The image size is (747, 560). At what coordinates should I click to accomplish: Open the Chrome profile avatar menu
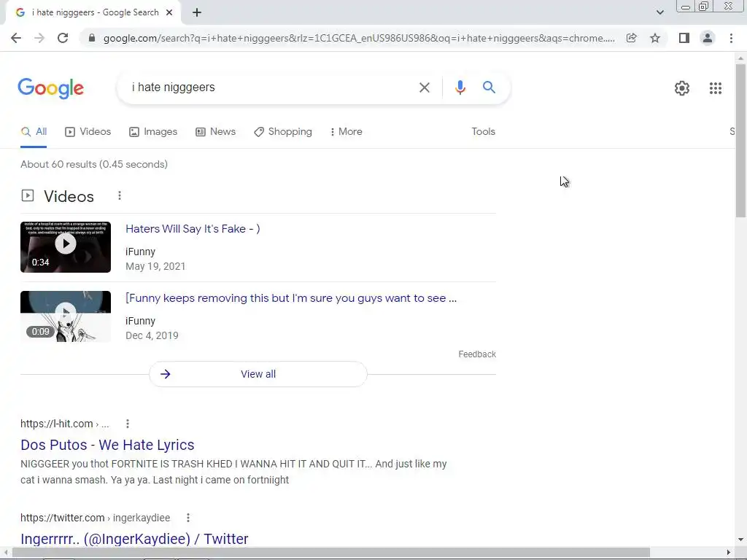(x=708, y=38)
